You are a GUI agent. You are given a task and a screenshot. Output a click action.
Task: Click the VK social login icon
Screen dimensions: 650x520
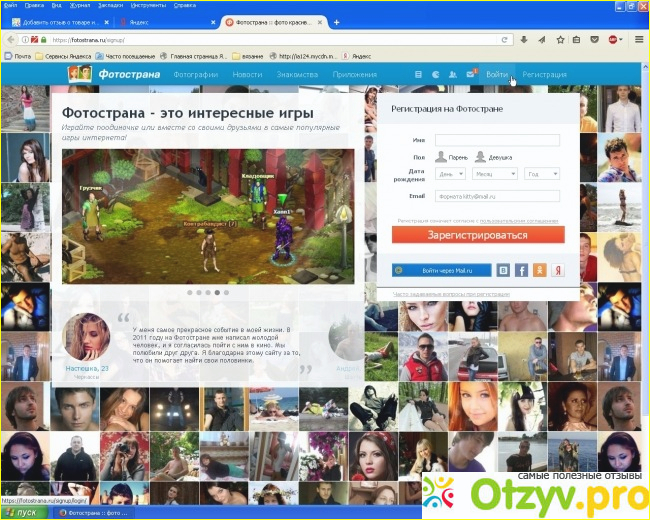tap(503, 270)
